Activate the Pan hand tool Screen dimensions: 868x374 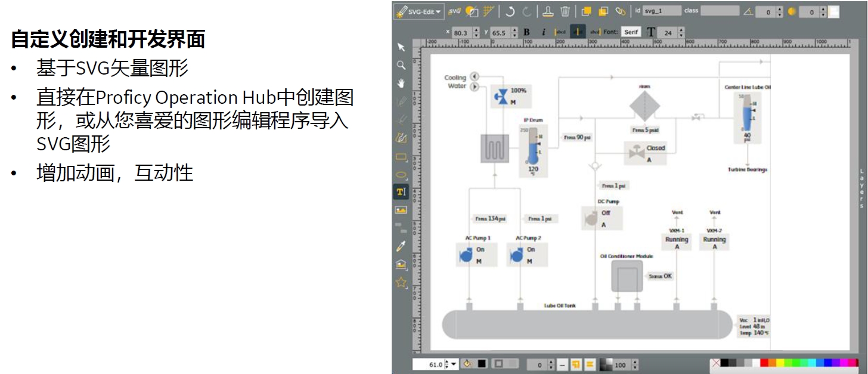[x=402, y=80]
